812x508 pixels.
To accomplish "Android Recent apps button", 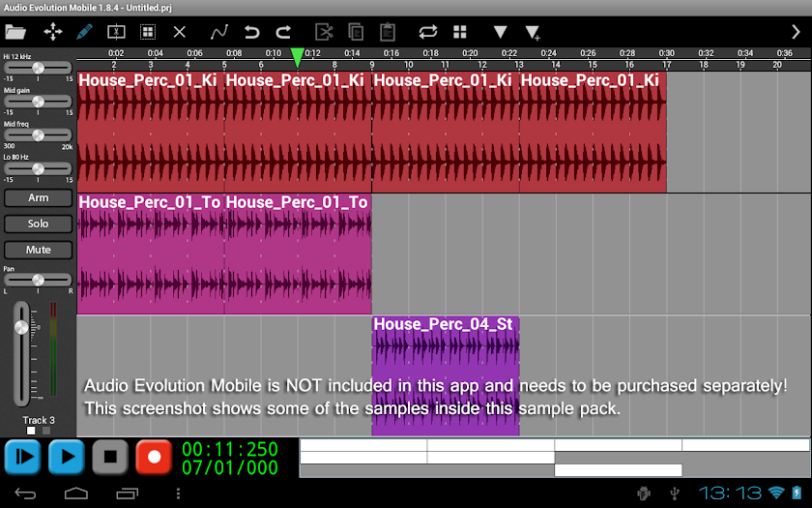I will pos(128,493).
